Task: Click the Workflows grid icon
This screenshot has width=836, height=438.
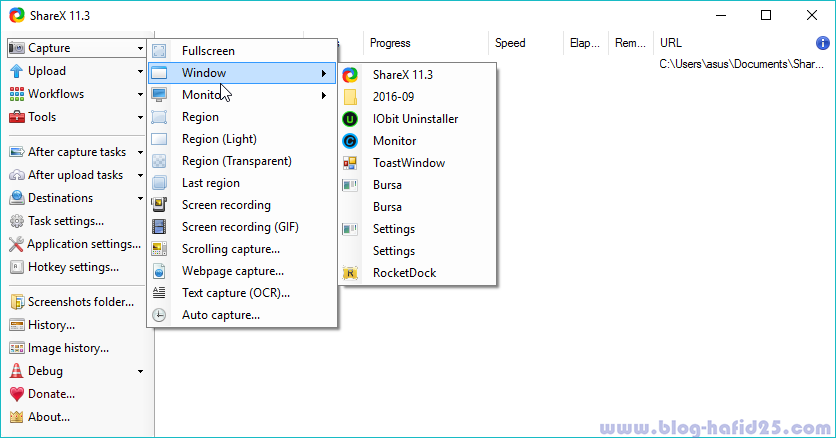Action: [x=17, y=94]
